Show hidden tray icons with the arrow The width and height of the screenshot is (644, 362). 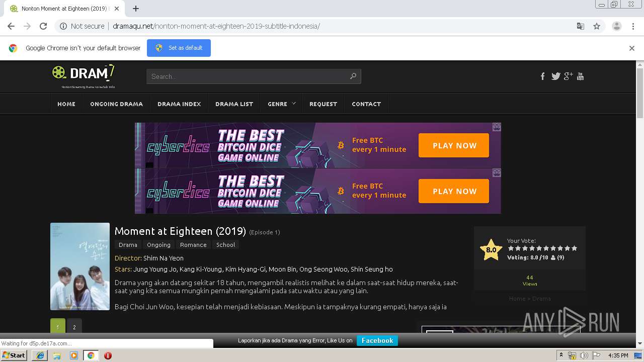coord(561,355)
